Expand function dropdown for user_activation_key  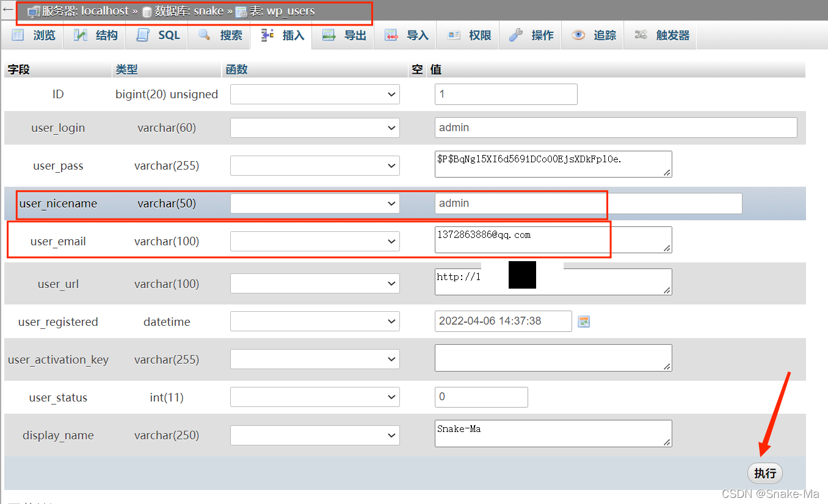[x=315, y=359]
